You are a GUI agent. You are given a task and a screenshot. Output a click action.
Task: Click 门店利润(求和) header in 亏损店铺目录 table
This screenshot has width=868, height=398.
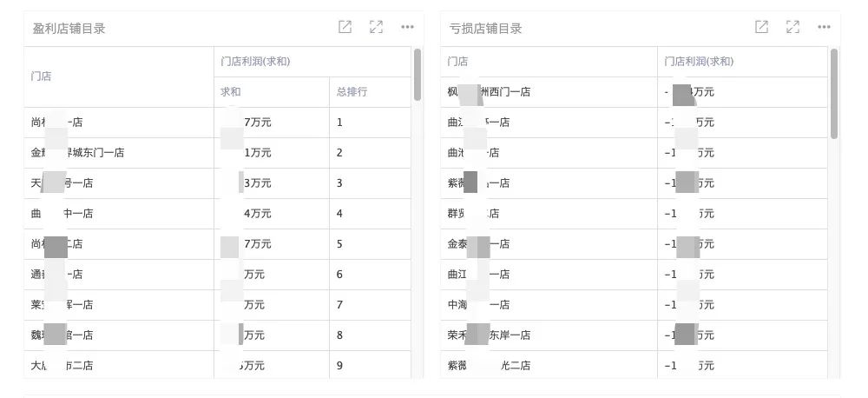(x=699, y=62)
